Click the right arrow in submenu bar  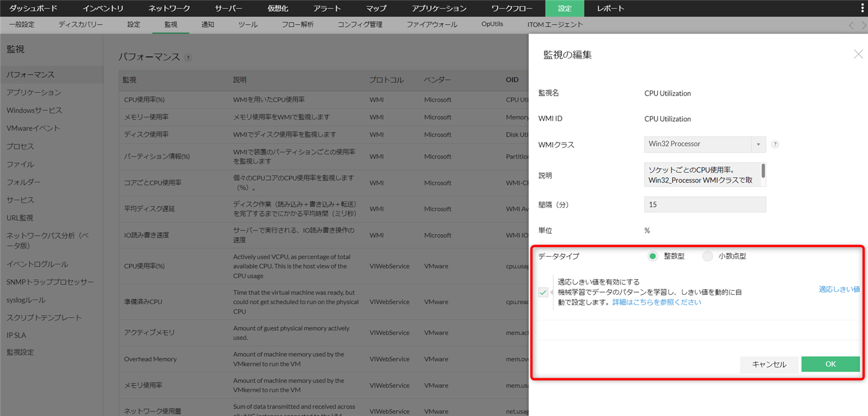(863, 25)
